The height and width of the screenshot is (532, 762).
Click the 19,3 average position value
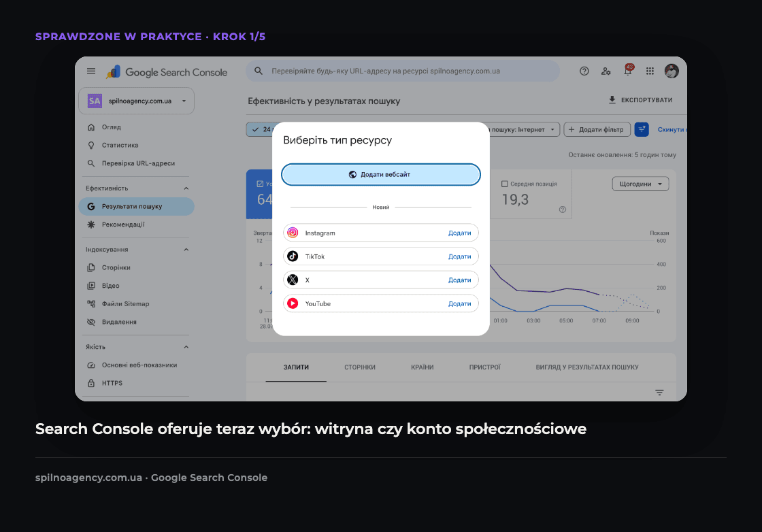pos(515,199)
